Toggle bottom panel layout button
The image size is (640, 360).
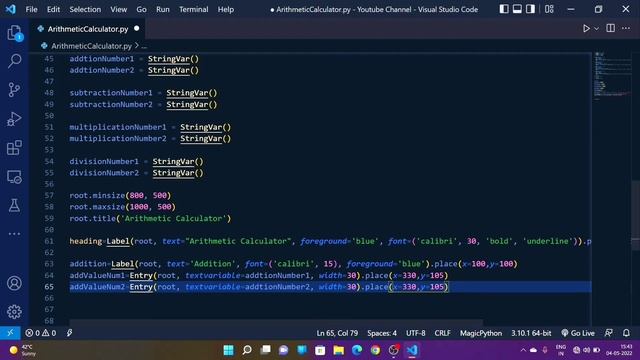point(517,9)
